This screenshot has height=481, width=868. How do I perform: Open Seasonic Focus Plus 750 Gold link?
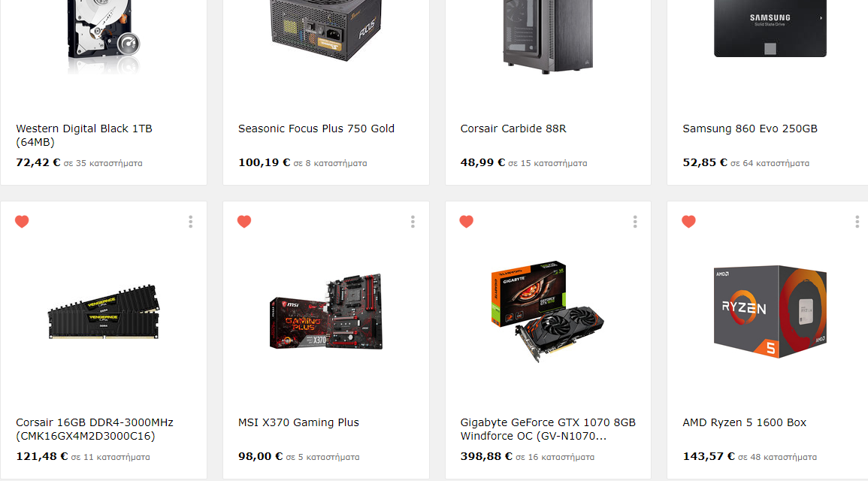click(316, 129)
